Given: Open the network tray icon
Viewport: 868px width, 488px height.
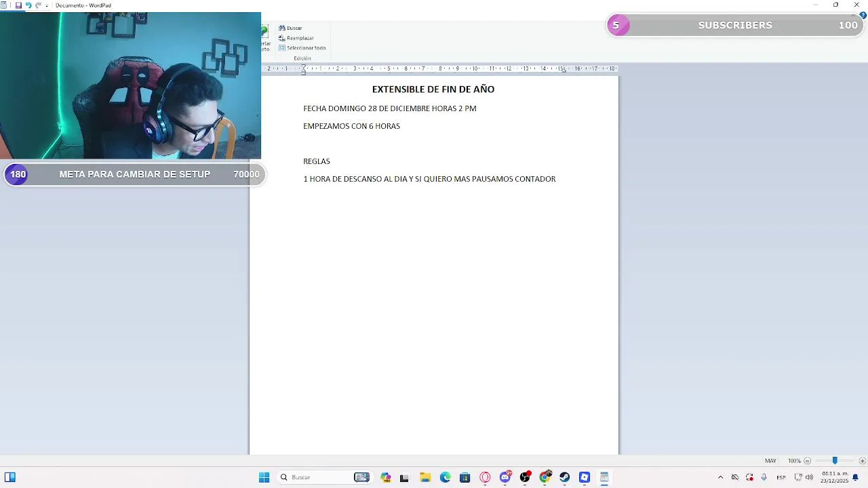Looking at the screenshot, I should point(798,477).
